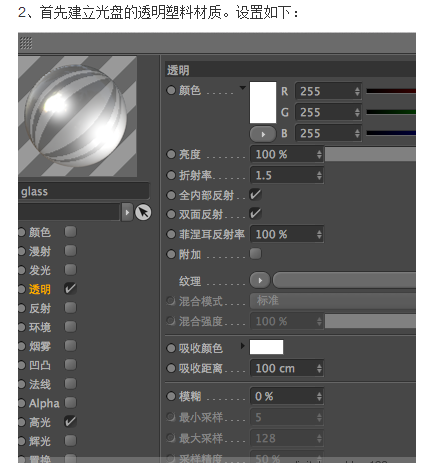Viewport: 431px width, 463px height.
Task: Click the layer field below material name
Action: coord(69,212)
